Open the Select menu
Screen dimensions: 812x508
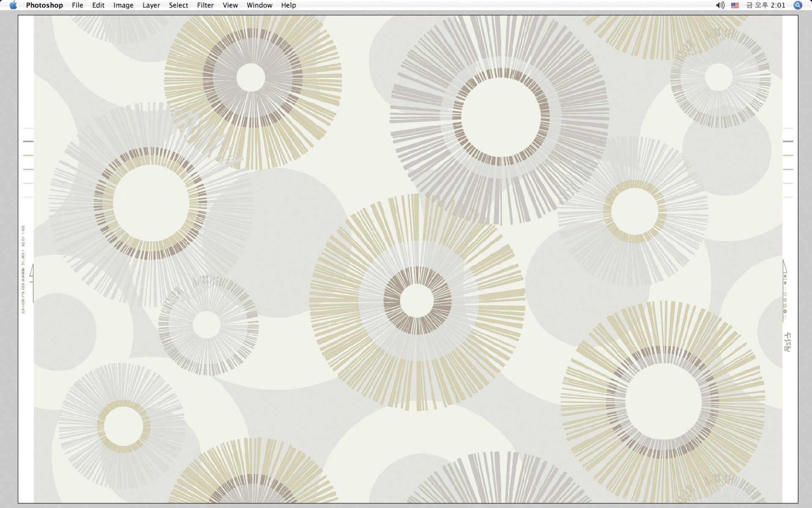(x=178, y=5)
